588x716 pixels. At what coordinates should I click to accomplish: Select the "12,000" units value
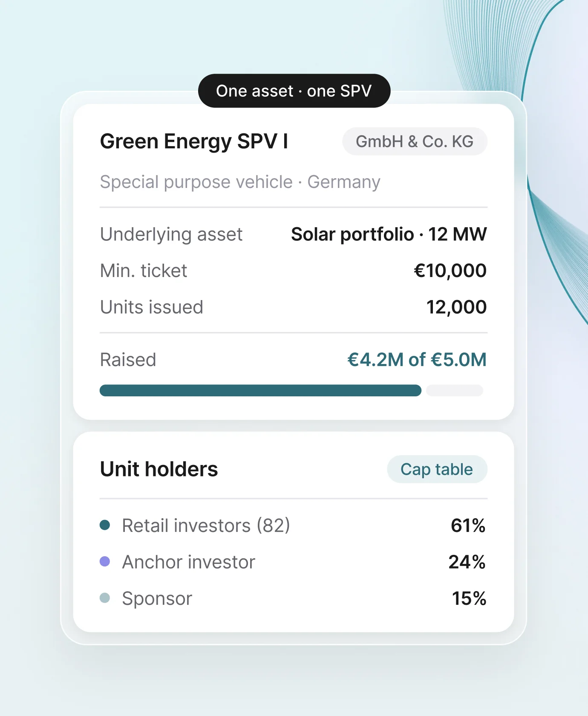tap(456, 307)
